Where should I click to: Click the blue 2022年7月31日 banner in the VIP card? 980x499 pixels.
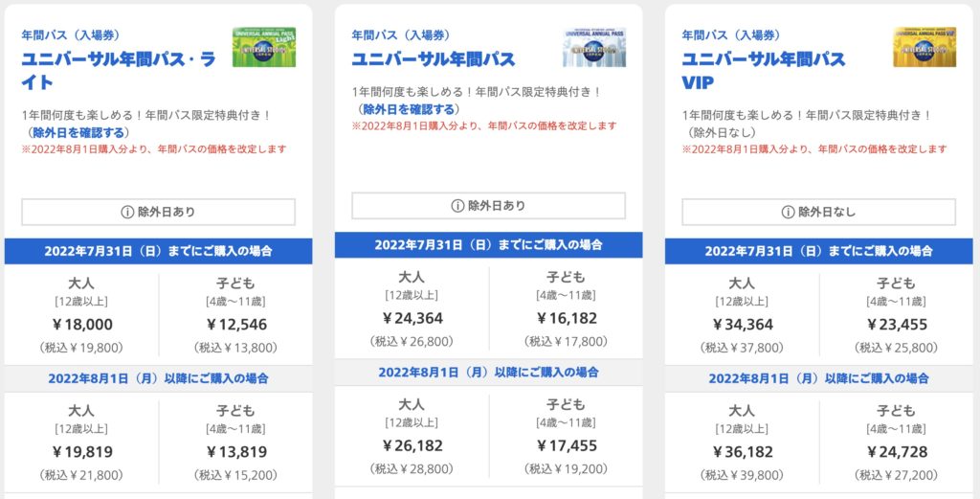818,251
